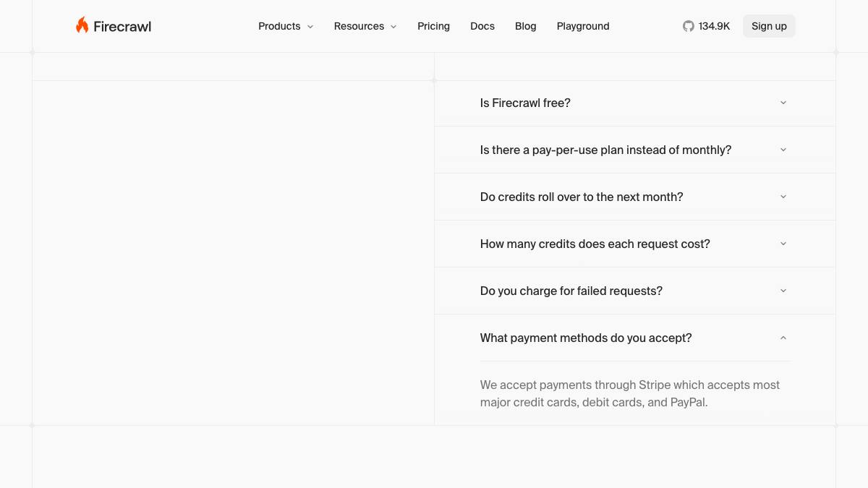This screenshot has width=868, height=488.
Task: Go to Pricing in the navigation bar
Action: [x=433, y=26]
